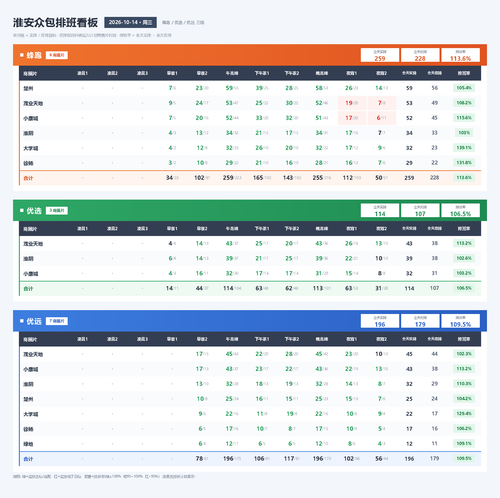This screenshot has height=498, width=500.
Task: Click the line names text beside the date badge
Action: [x=183, y=23]
